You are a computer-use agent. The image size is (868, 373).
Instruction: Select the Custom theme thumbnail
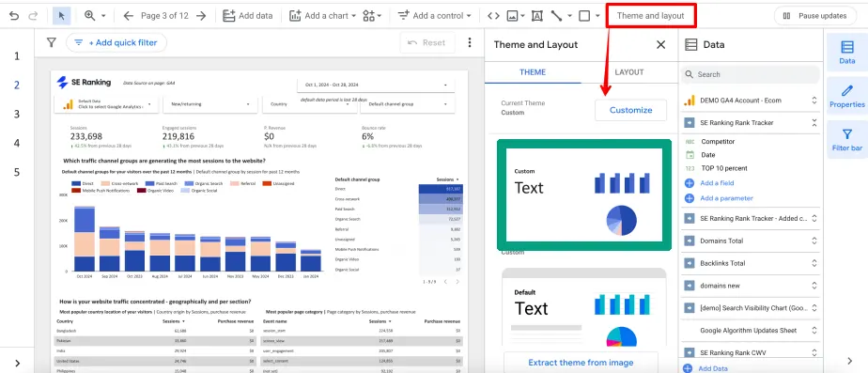pyautogui.click(x=584, y=194)
